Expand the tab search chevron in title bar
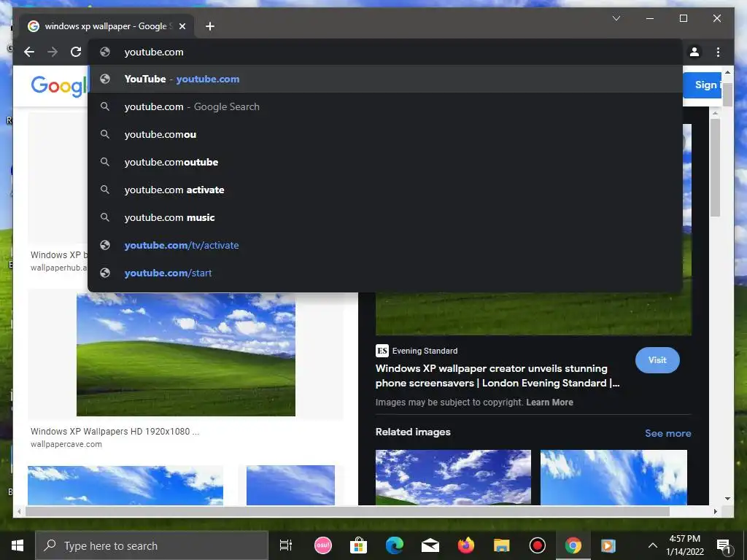The width and height of the screenshot is (747, 560). 616,18
